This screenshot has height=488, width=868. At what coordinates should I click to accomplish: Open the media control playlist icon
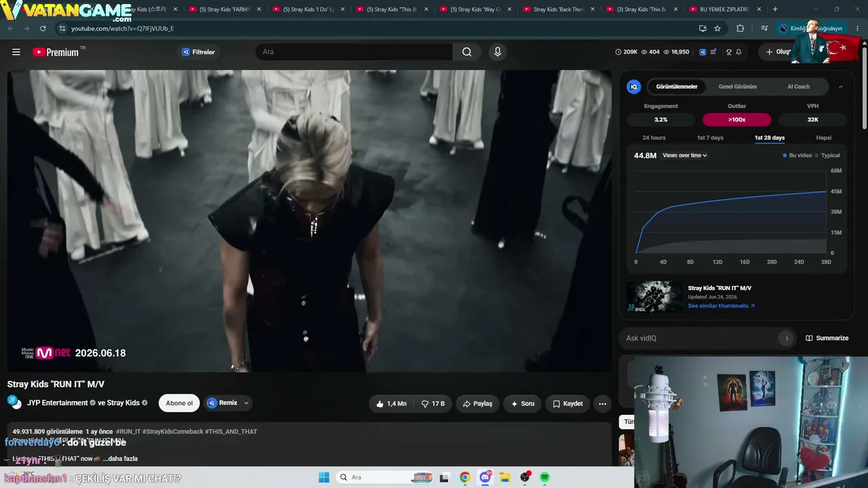point(764,28)
